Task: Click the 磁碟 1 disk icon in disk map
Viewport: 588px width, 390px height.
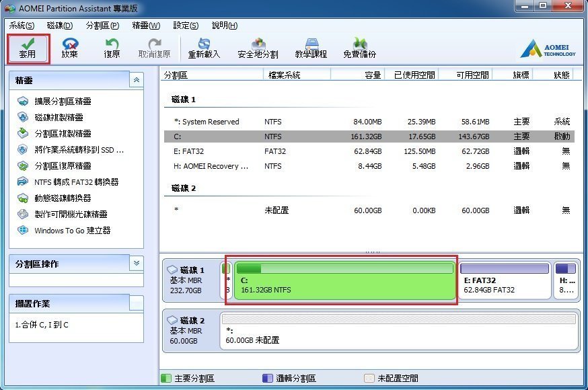Action: pos(172,270)
